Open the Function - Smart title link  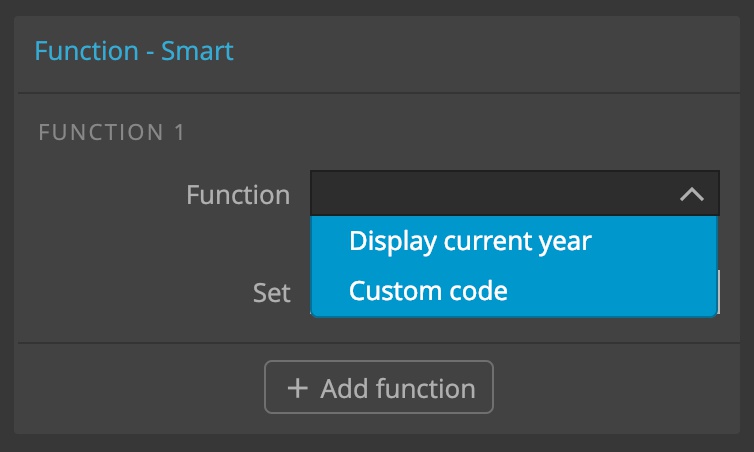coord(134,51)
